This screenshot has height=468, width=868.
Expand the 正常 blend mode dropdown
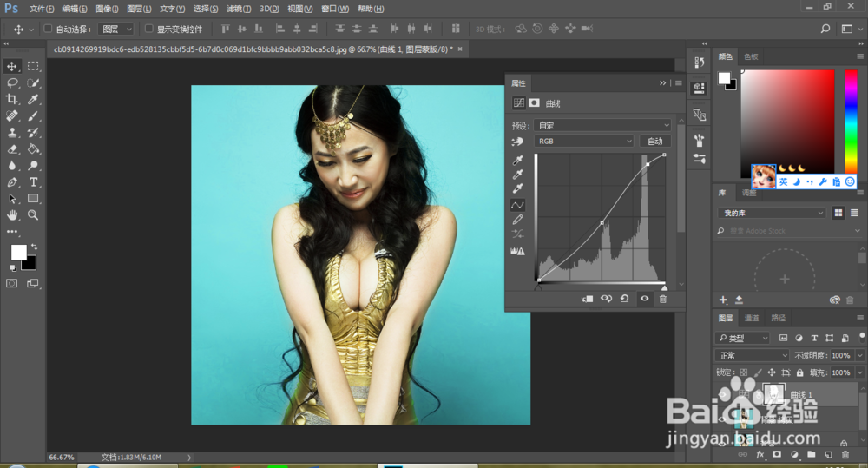pos(752,356)
